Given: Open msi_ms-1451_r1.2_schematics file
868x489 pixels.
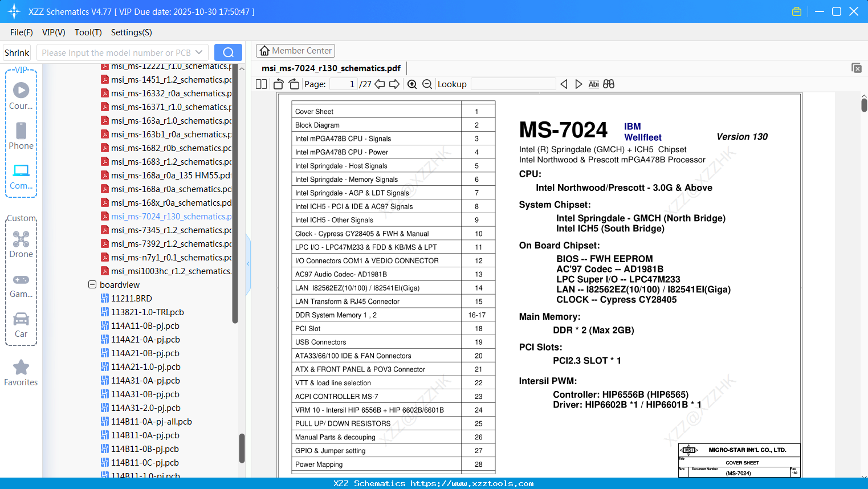Looking at the screenshot, I should (x=166, y=80).
